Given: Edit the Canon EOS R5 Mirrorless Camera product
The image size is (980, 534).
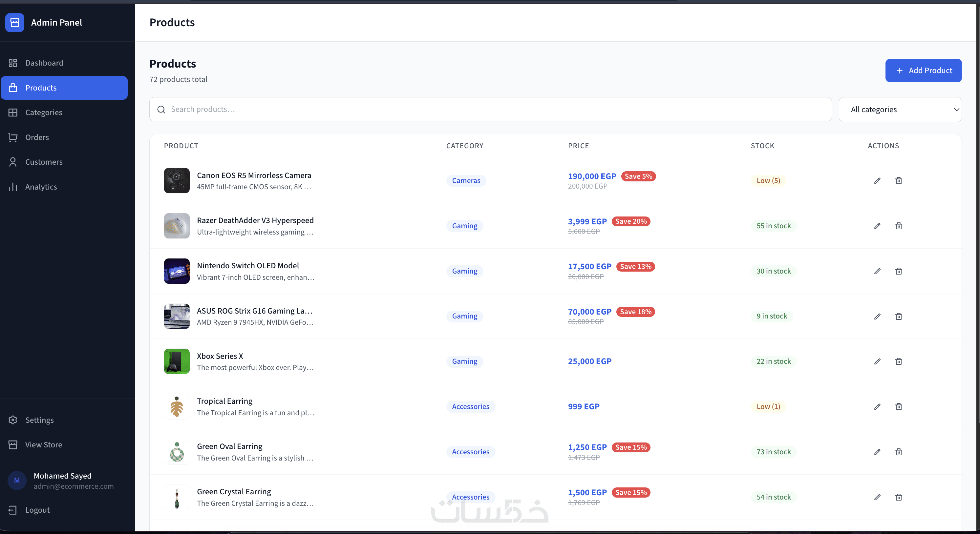Looking at the screenshot, I should tap(877, 181).
